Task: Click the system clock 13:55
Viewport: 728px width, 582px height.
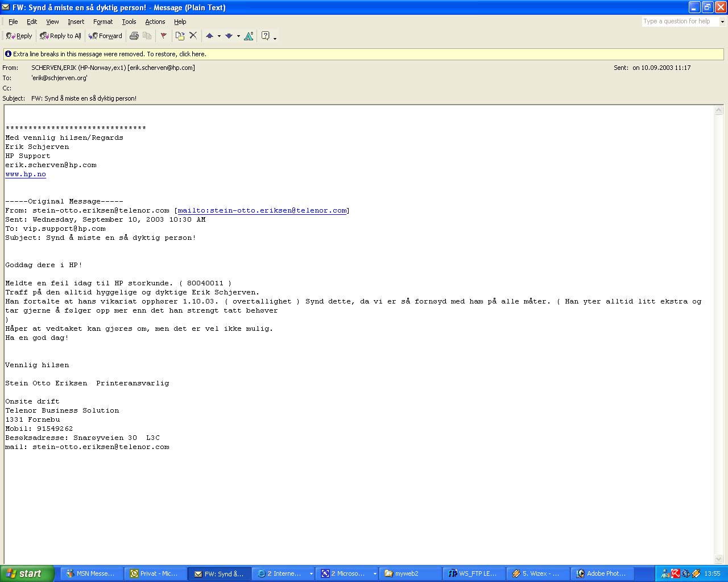Action: pyautogui.click(x=712, y=573)
